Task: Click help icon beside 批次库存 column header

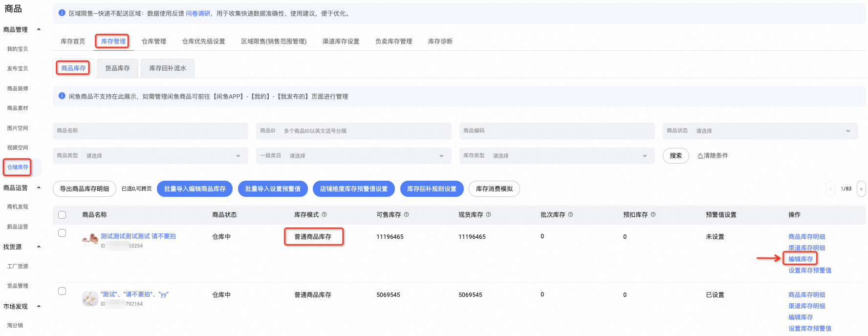Action: coord(570,214)
